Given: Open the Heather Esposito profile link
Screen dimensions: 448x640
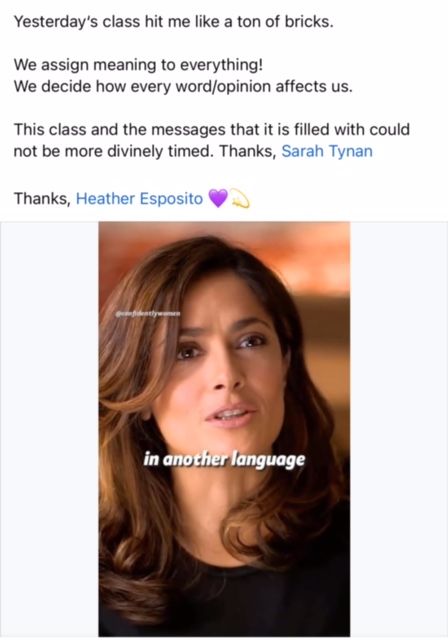Looking at the screenshot, I should click(139, 199).
